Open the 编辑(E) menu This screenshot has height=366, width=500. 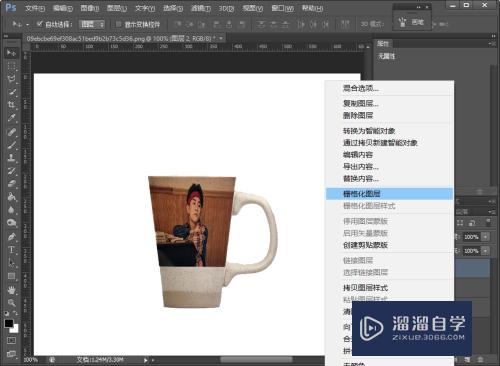tap(63, 8)
